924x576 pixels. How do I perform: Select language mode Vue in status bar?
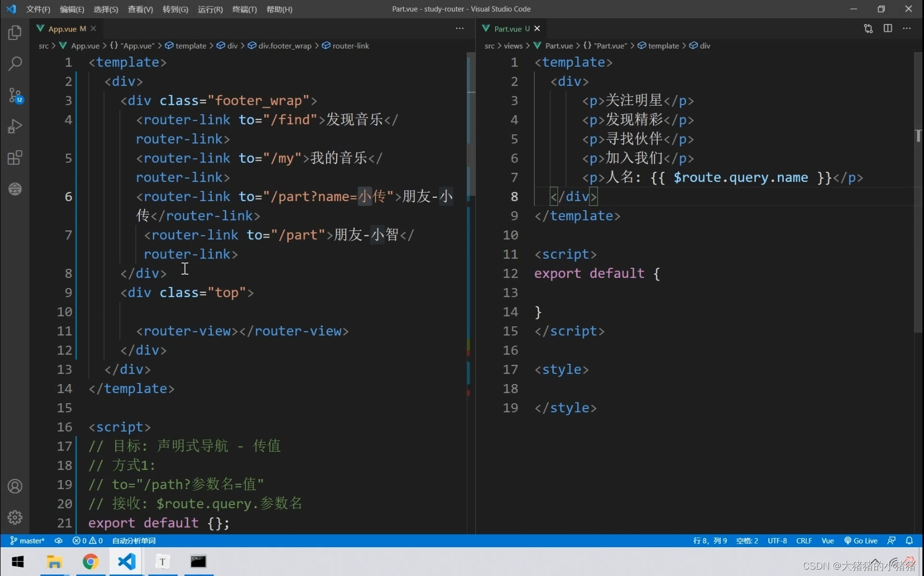click(827, 541)
